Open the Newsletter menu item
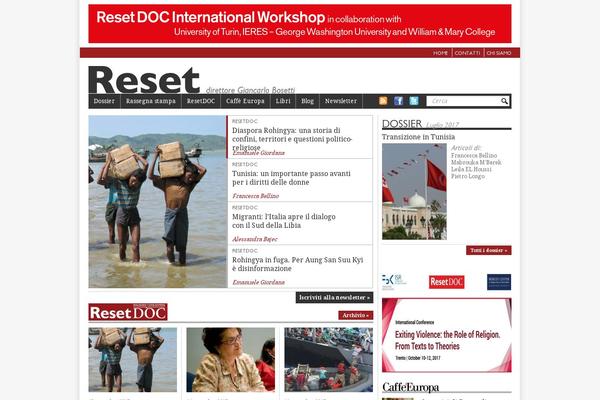Image resolution: width=600 pixels, height=400 pixels. 341,101
